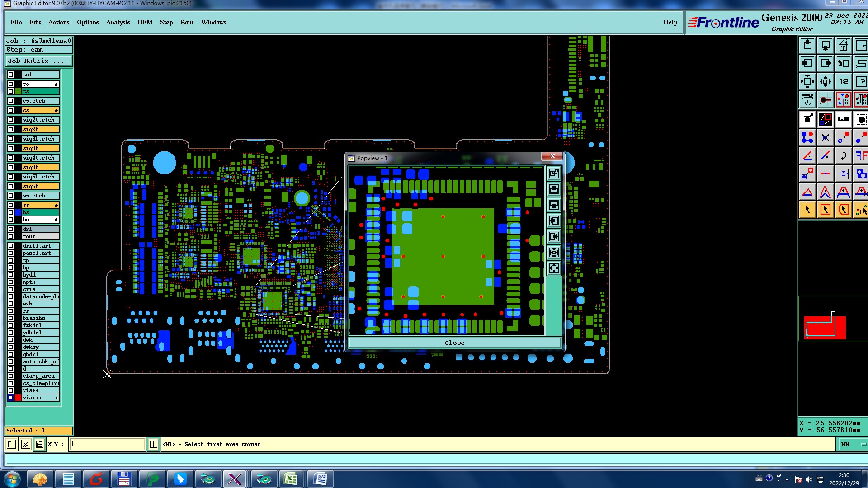Click the rotate arrow tool icon
The height and width of the screenshot is (488, 868).
pos(843,156)
